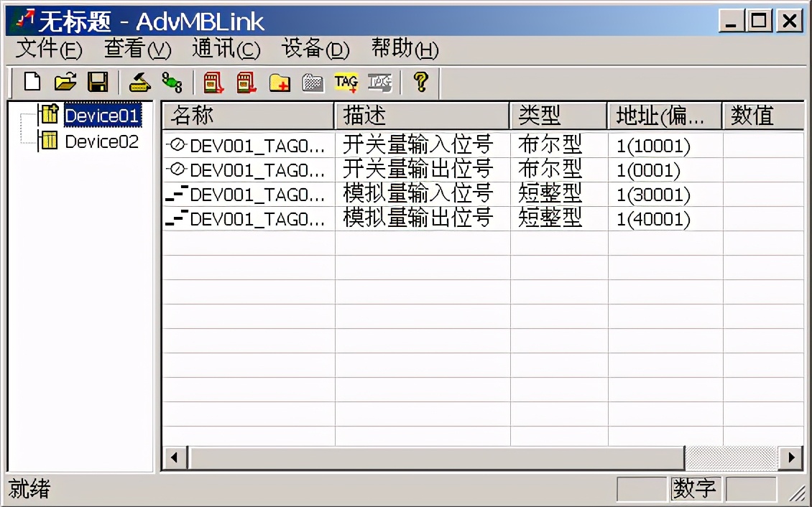Click the hammer configure toolbar icon
The image size is (812, 507).
click(140, 82)
